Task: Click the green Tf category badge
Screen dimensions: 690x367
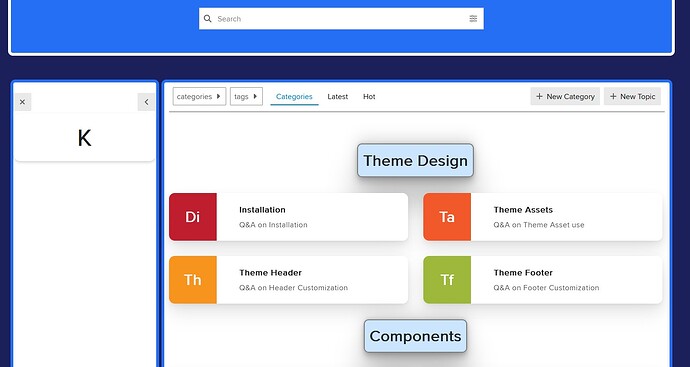Action: click(x=447, y=280)
